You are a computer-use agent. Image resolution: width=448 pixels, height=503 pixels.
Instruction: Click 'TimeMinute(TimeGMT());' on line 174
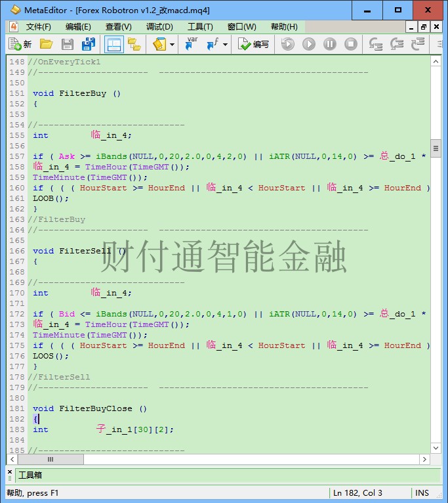(x=90, y=335)
